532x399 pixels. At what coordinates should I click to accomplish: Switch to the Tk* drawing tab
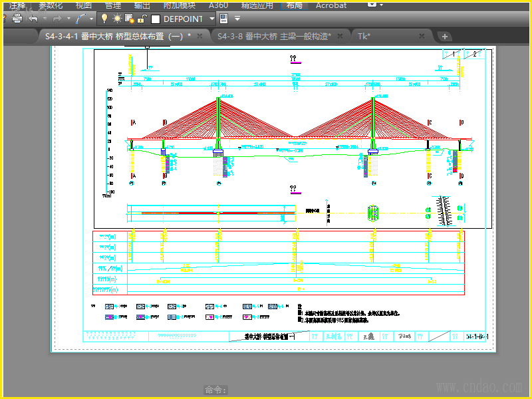pyautogui.click(x=364, y=36)
